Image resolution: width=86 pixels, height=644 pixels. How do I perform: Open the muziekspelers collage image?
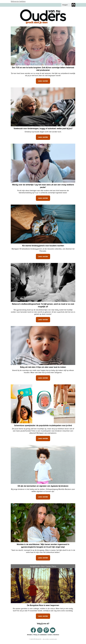43,404
